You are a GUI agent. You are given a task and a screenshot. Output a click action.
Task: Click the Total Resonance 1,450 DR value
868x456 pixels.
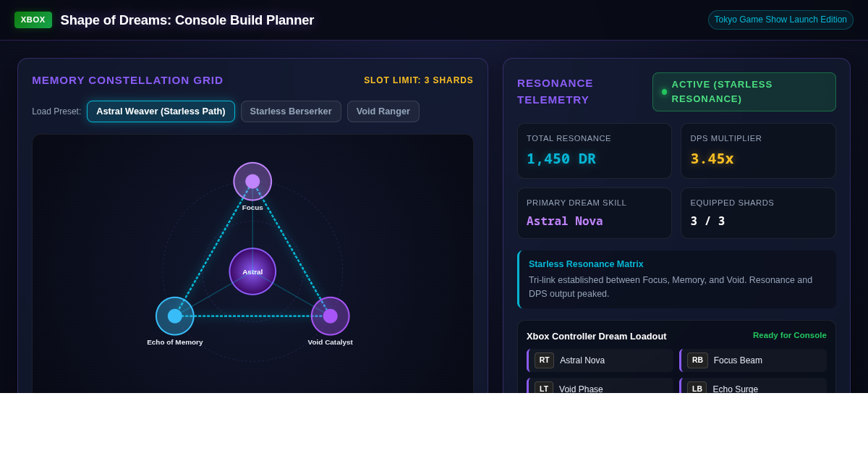point(561,159)
